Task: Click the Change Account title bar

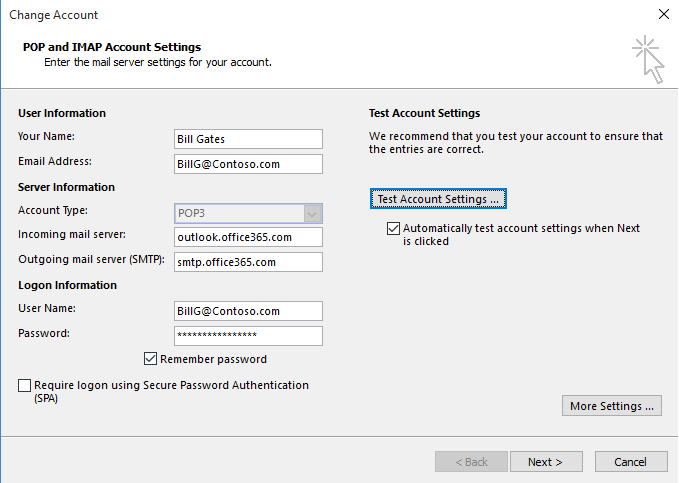Action: click(300, 15)
